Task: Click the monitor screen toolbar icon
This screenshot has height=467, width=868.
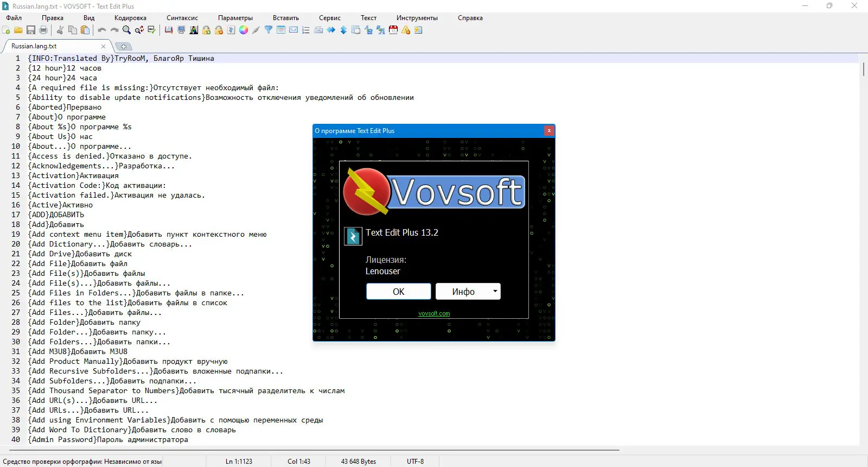Action: click(x=181, y=30)
